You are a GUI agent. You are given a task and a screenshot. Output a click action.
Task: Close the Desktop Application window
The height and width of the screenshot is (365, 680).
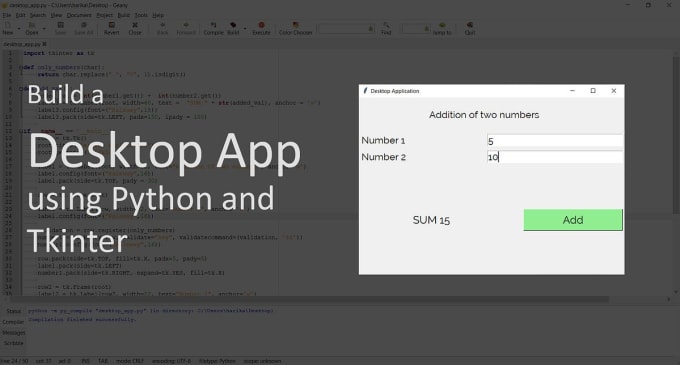pos(614,91)
